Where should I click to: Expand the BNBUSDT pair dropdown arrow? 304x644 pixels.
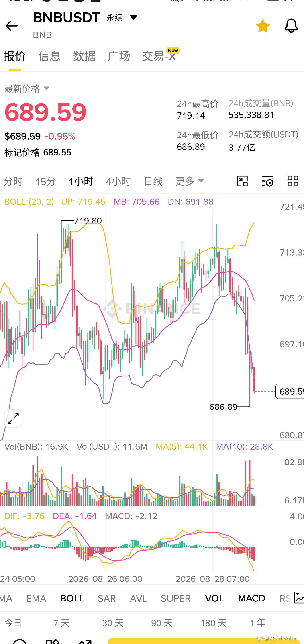(x=133, y=17)
